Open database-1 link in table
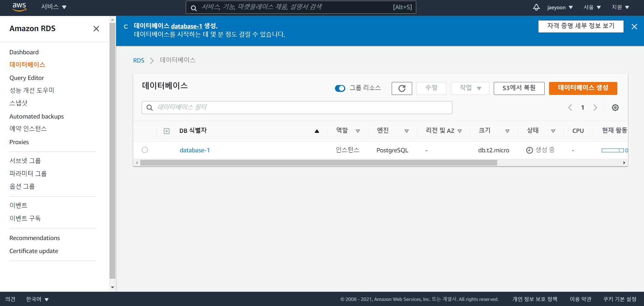The width and height of the screenshot is (644, 306). [195, 150]
